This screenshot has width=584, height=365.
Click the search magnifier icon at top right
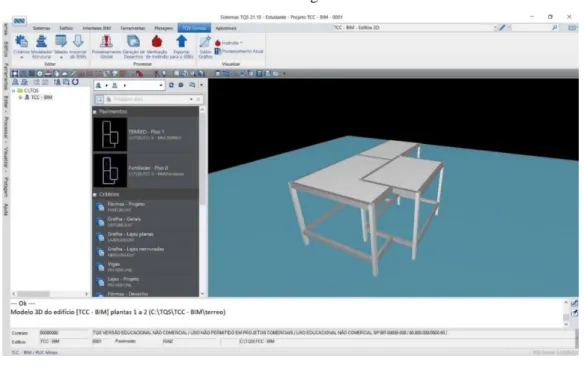(x=554, y=28)
